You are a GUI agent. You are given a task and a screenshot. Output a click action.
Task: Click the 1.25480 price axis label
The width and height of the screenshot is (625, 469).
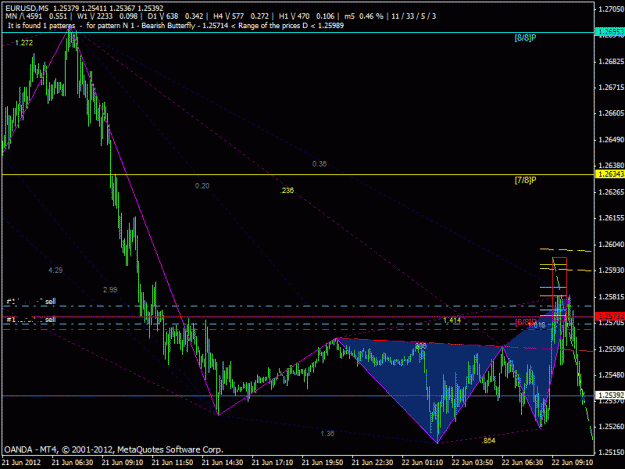(611, 375)
